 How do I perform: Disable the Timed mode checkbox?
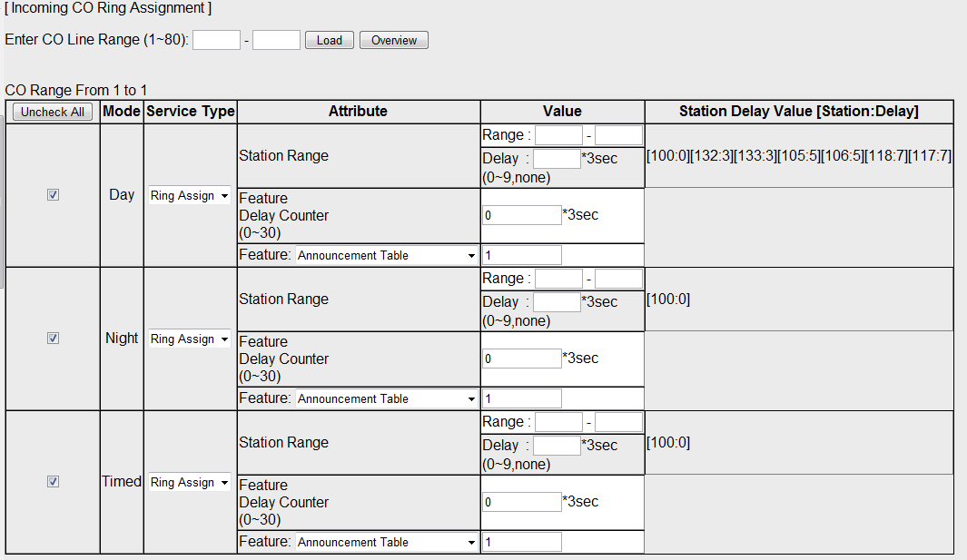tap(53, 482)
